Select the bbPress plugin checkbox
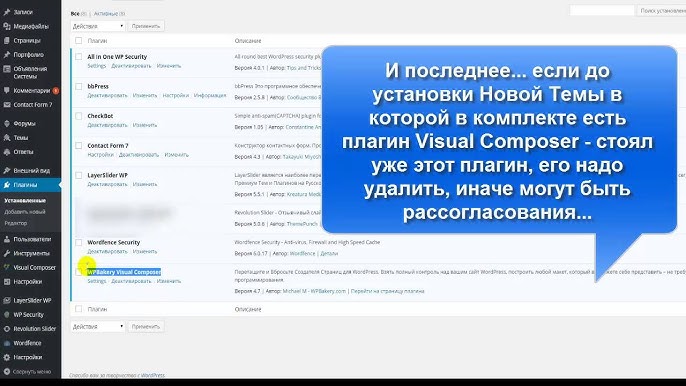Screen dimensions: 686x386 78,87
